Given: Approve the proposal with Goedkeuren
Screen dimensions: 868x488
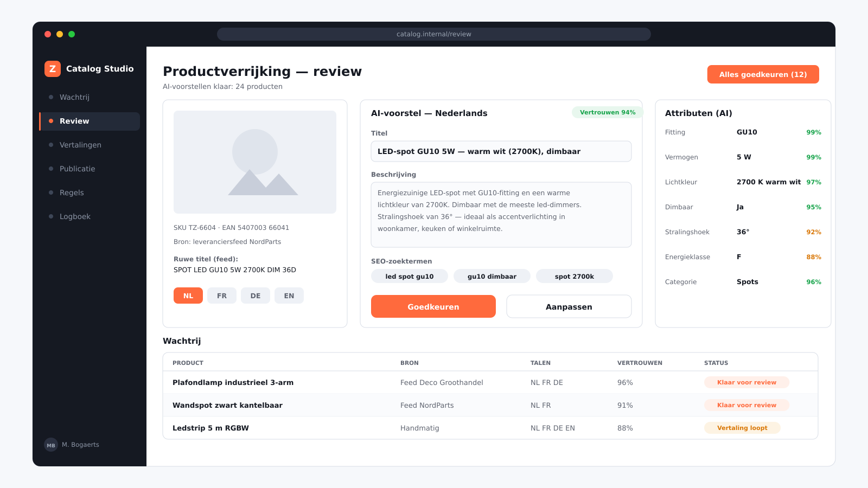Looking at the screenshot, I should 433,306.
